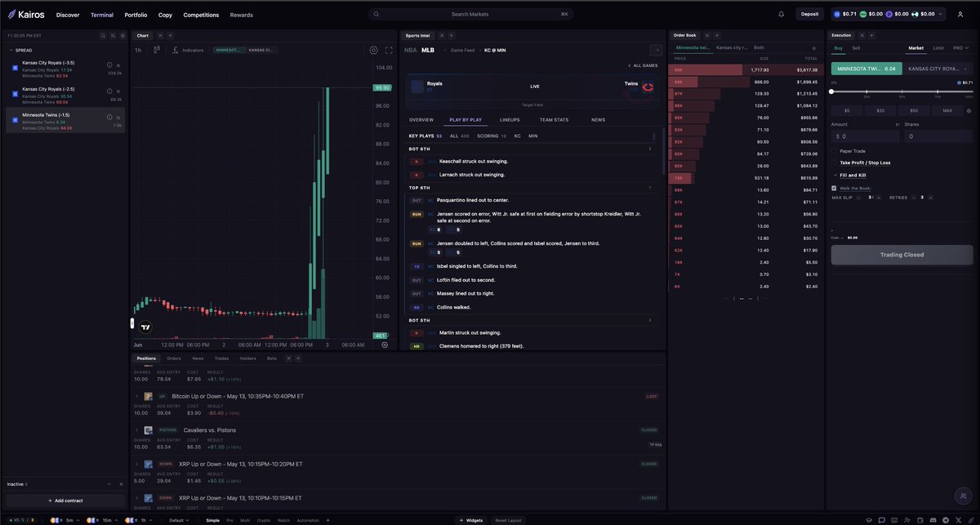Add a tab in Sports Intel panel
The image size is (980, 525).
[x=451, y=36]
